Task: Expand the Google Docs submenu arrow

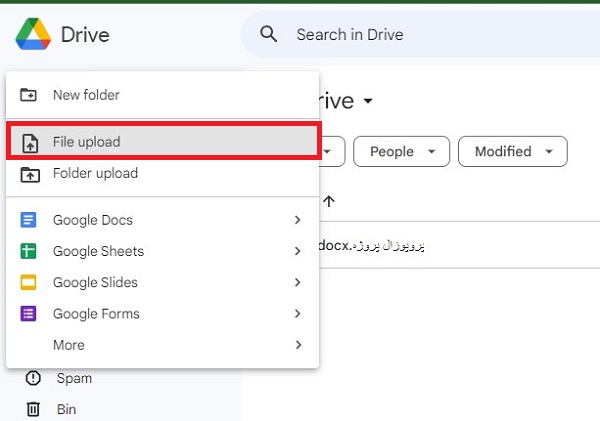Action: pyautogui.click(x=298, y=220)
